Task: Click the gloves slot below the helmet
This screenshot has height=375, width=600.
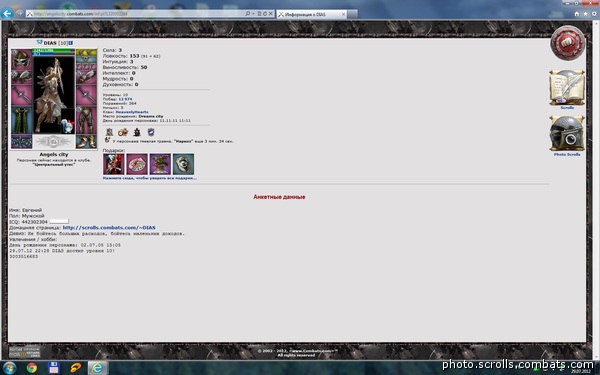Action: [x=21, y=77]
